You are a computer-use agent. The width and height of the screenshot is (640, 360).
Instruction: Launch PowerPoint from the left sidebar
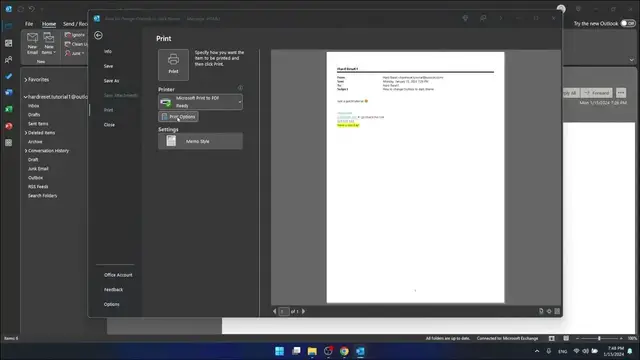[9, 126]
